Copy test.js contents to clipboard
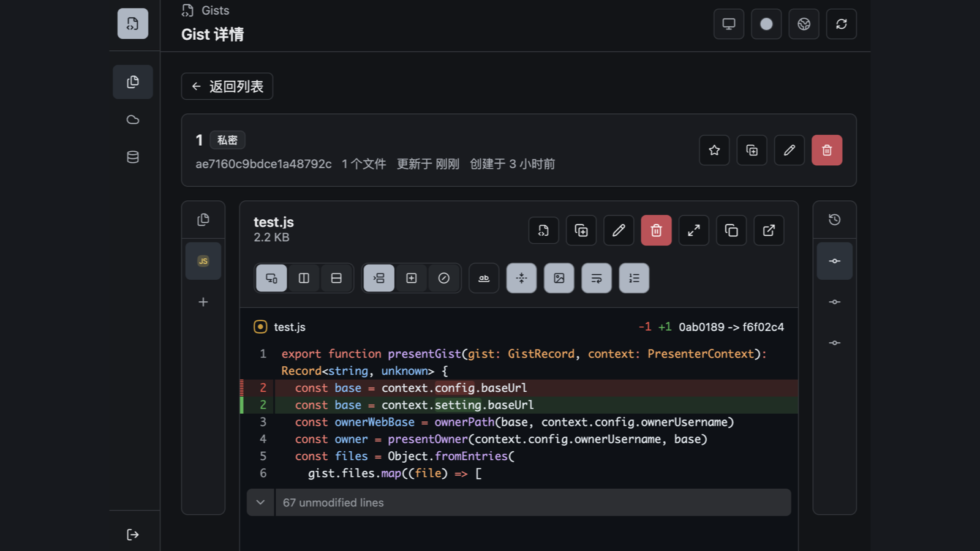The width and height of the screenshot is (980, 551). [x=731, y=230]
